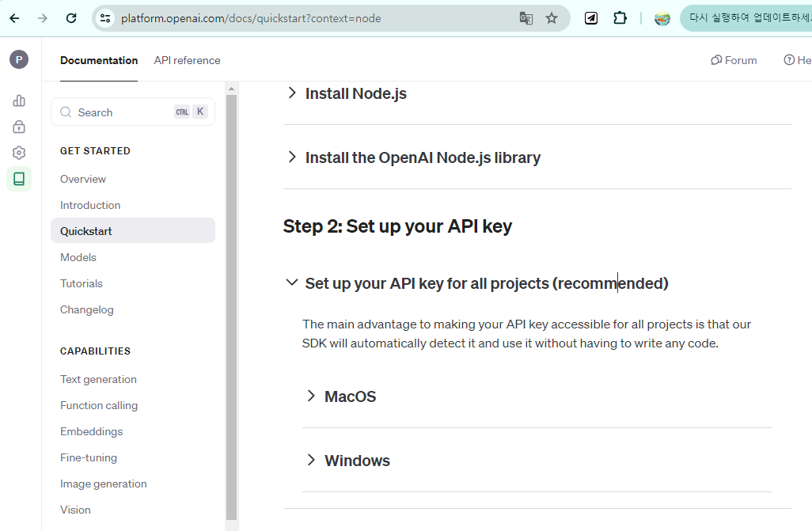
Task: Open Function calling capability page
Action: click(x=99, y=406)
